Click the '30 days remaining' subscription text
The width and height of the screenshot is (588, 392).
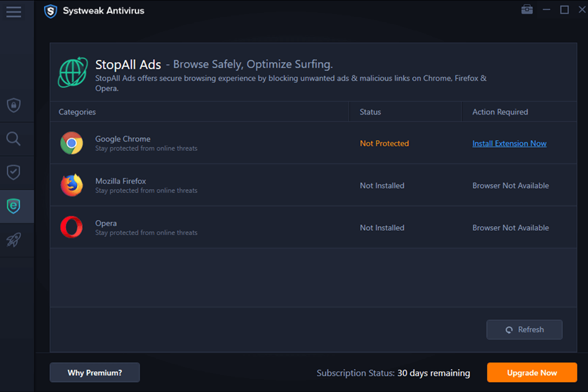[434, 373]
